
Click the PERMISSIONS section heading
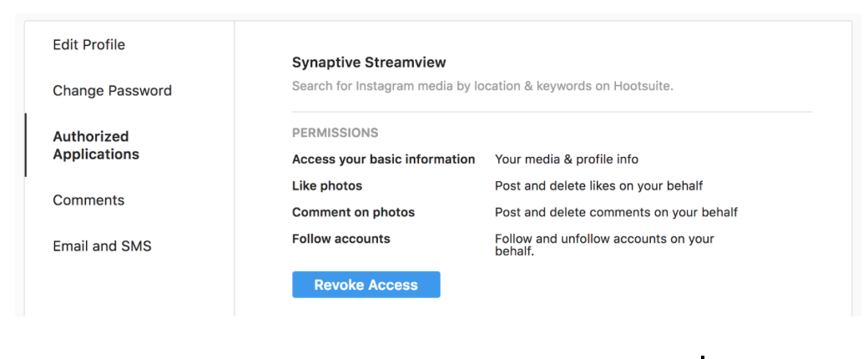click(x=335, y=133)
